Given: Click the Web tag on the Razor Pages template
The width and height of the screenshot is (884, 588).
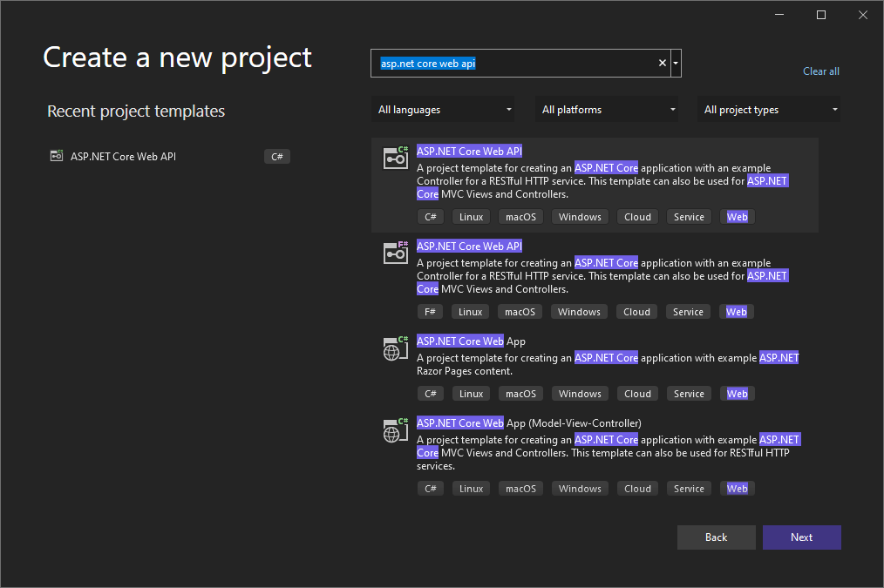Looking at the screenshot, I should pos(737,393).
